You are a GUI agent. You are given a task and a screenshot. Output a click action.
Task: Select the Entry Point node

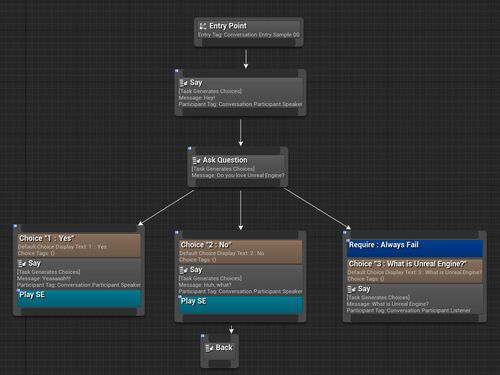click(x=249, y=32)
